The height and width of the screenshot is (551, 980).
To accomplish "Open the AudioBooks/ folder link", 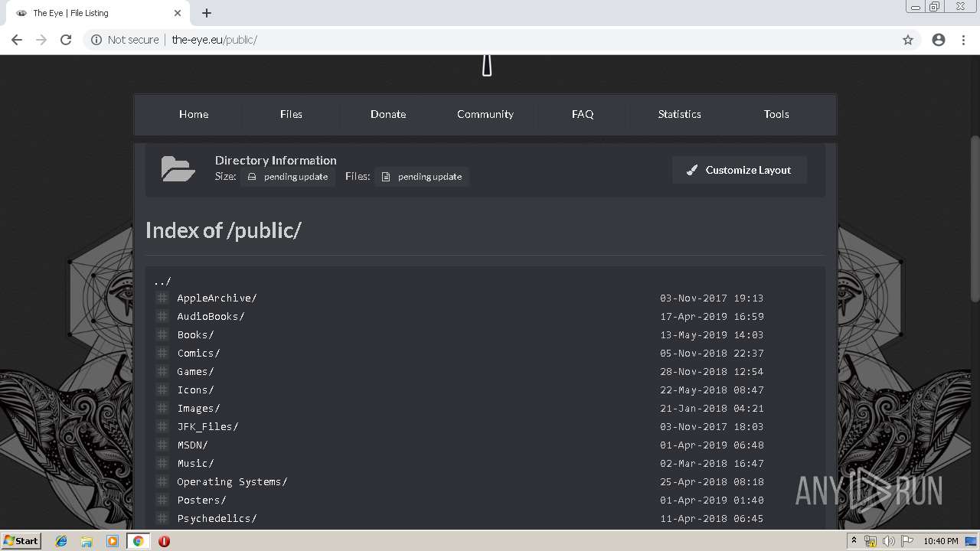I will point(211,316).
